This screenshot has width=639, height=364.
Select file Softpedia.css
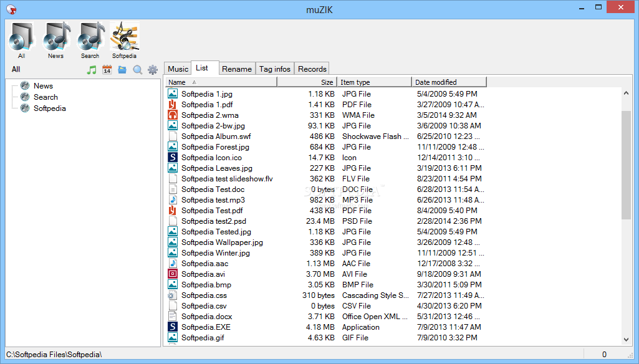pyautogui.click(x=204, y=295)
